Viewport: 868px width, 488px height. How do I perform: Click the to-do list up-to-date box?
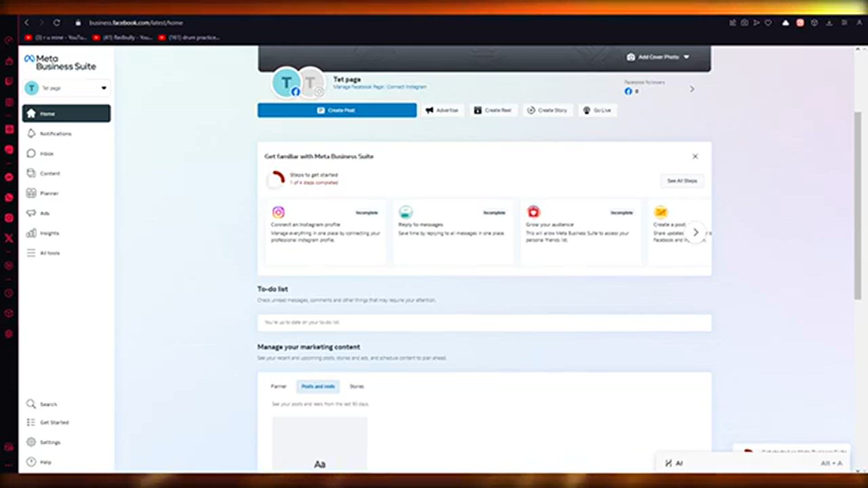[x=484, y=323]
